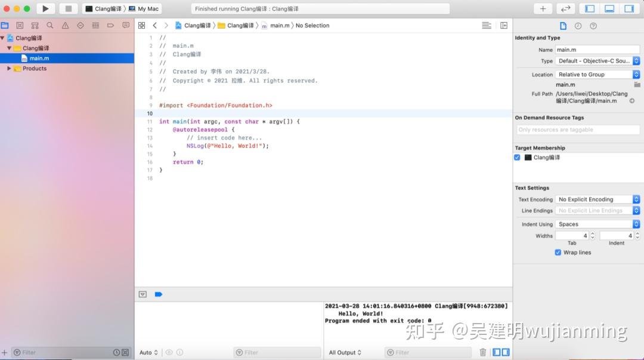Show console pane toggle

coord(506,352)
